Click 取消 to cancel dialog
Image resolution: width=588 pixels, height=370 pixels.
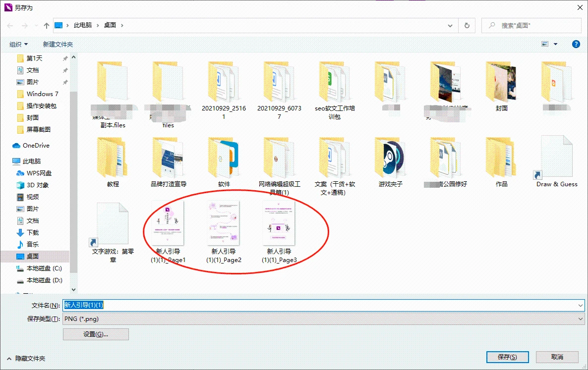coord(557,357)
